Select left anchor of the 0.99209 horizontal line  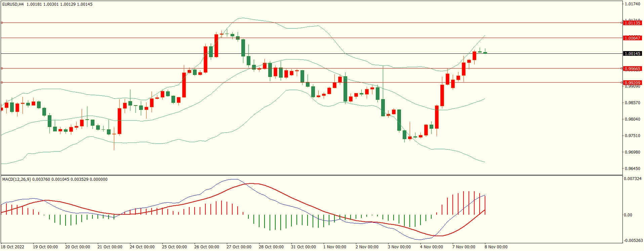(x=2, y=83)
